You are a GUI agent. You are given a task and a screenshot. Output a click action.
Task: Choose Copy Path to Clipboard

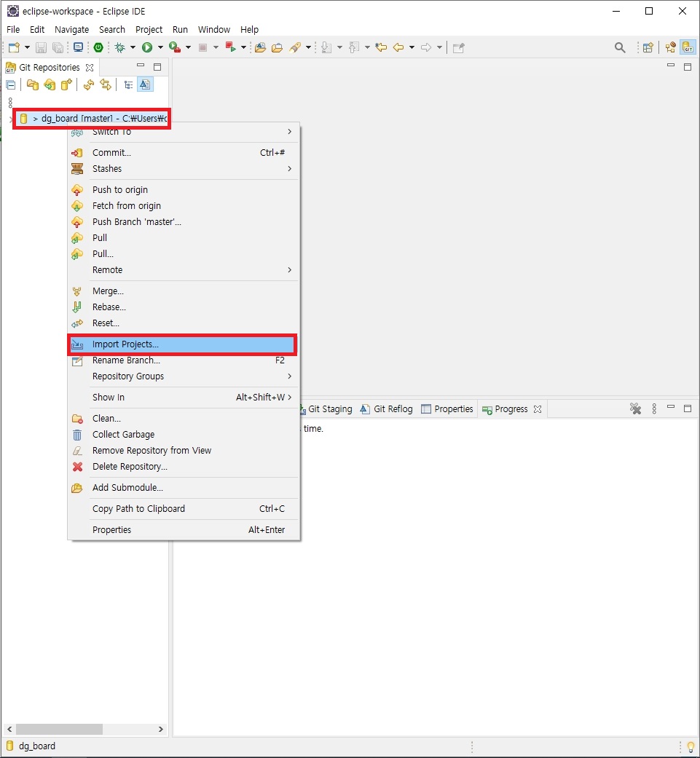[184, 508]
